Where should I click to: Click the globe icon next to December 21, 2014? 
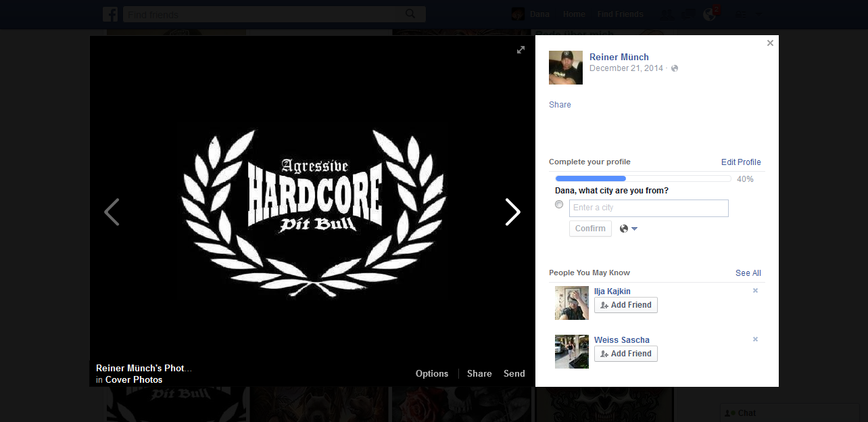pos(674,68)
